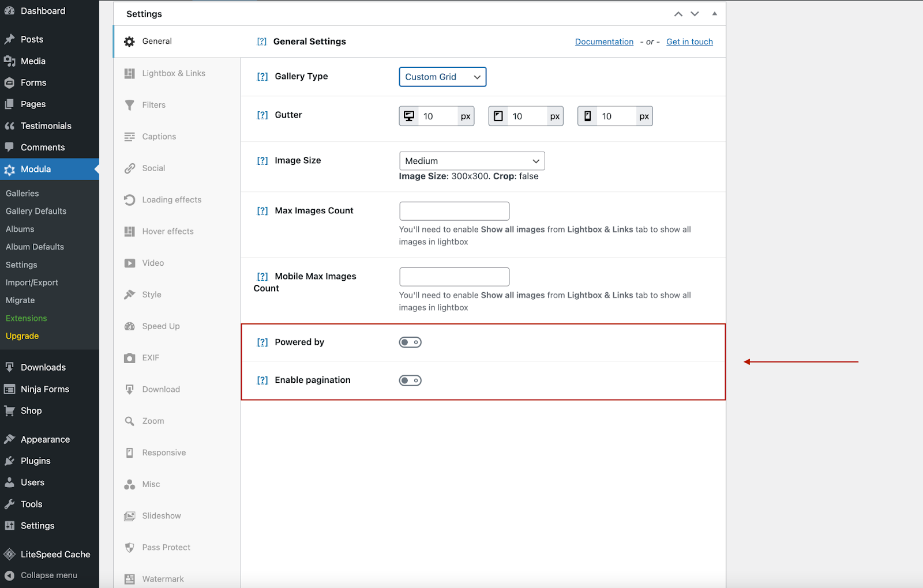Screen dimensions: 923x588
Task: Click the Forms sidebar icon
Action: coord(9,83)
